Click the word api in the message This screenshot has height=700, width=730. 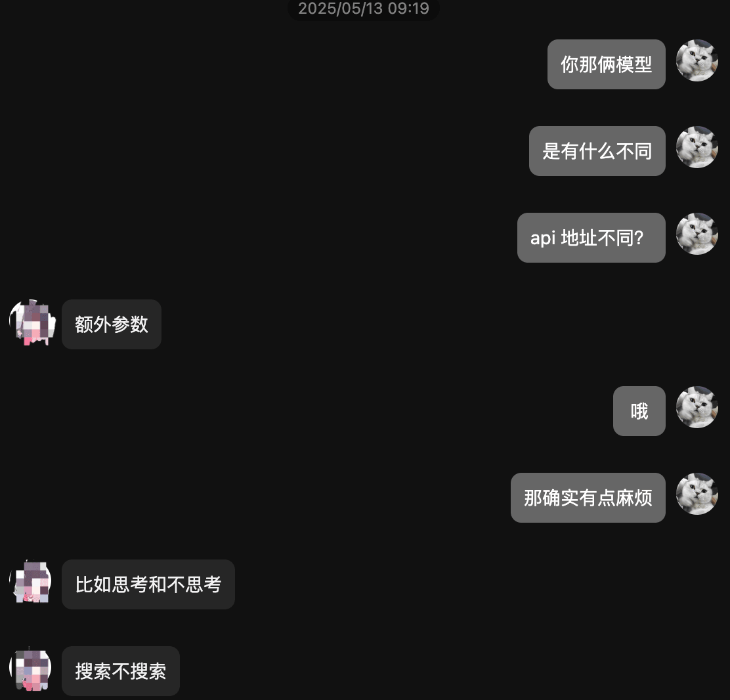click(x=543, y=238)
